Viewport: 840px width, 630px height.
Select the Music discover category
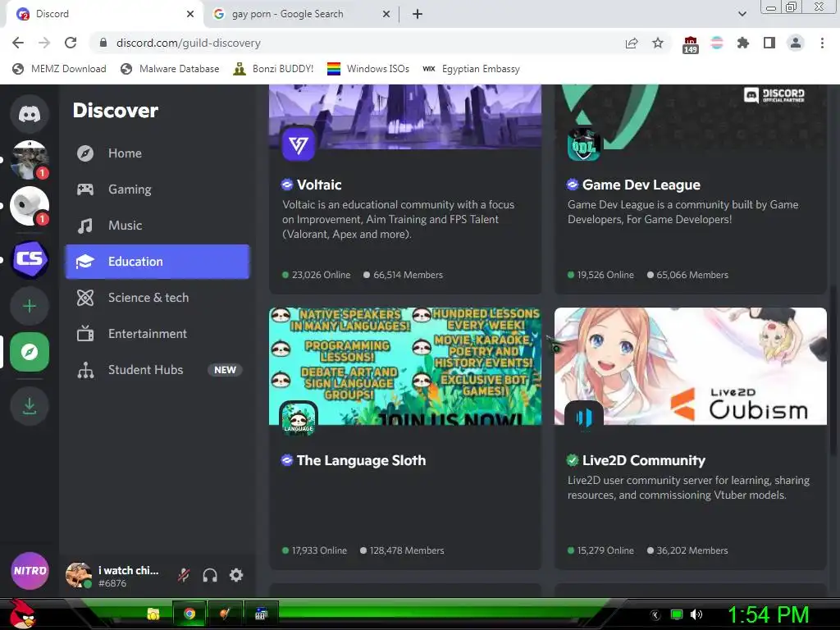[x=157, y=225]
